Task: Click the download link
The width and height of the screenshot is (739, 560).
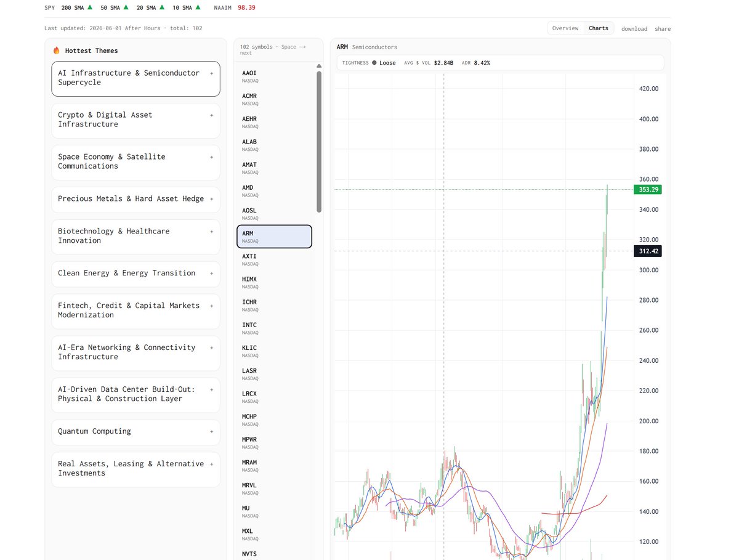Action: [634, 29]
